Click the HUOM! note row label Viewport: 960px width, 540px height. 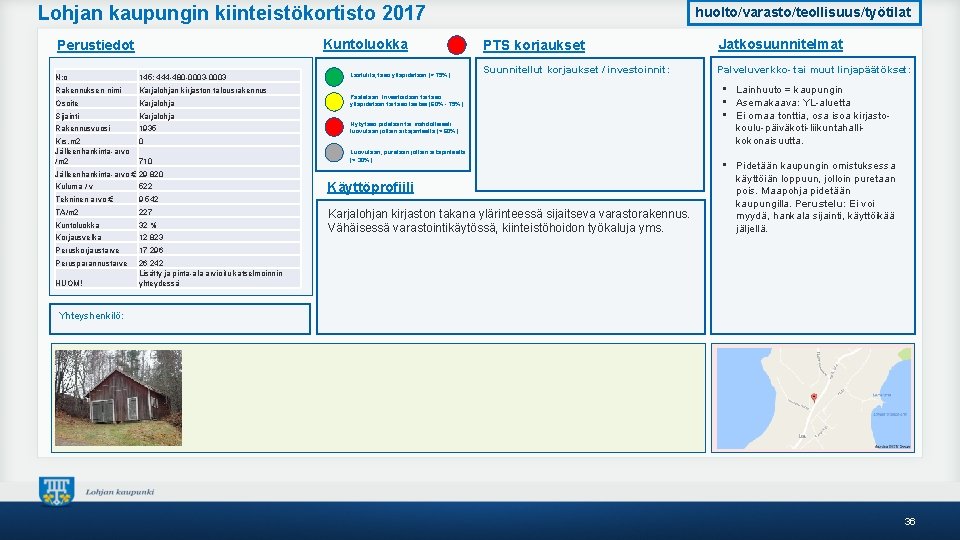point(69,283)
